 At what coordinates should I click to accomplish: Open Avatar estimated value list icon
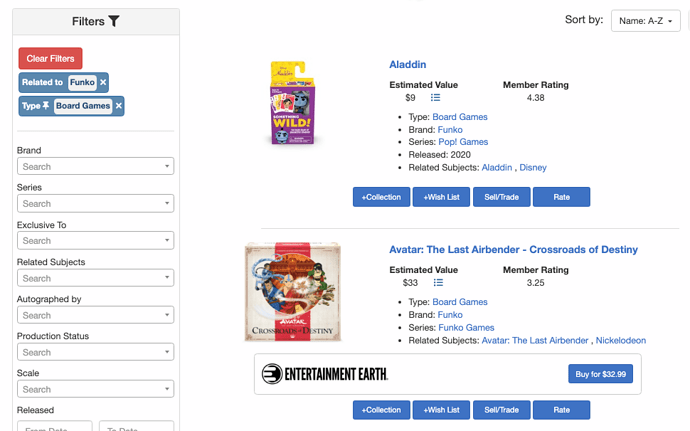point(436,283)
